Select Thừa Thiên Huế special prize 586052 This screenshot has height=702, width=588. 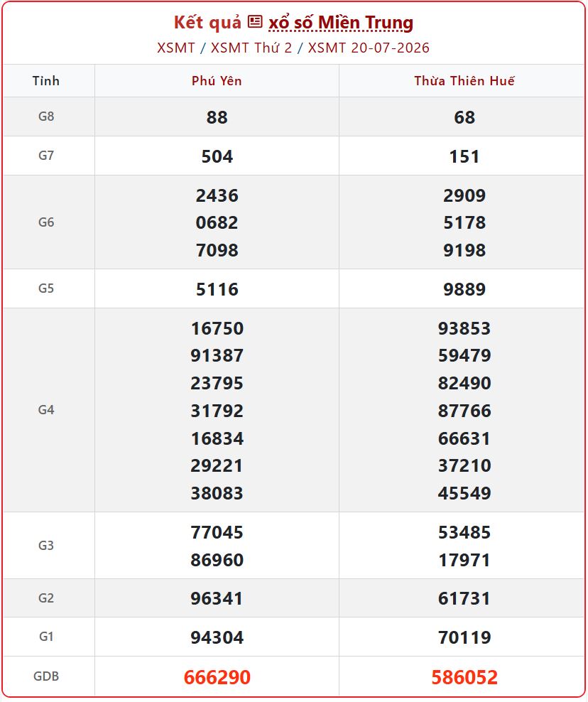click(x=464, y=677)
